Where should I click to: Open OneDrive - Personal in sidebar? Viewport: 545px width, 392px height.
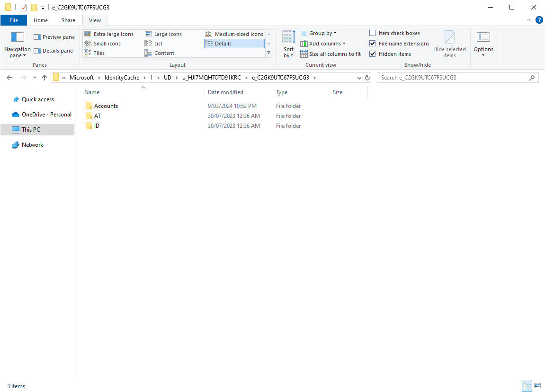(45, 114)
